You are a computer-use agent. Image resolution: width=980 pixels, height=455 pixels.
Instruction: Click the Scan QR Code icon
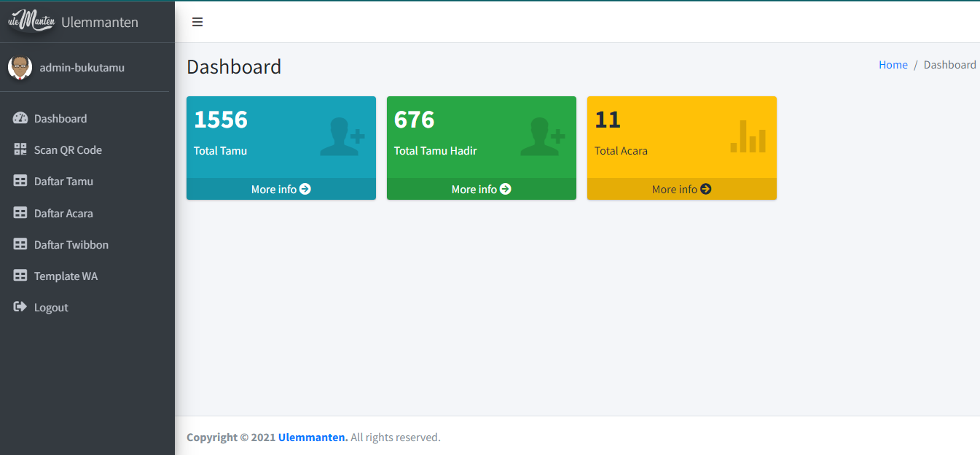(20, 149)
